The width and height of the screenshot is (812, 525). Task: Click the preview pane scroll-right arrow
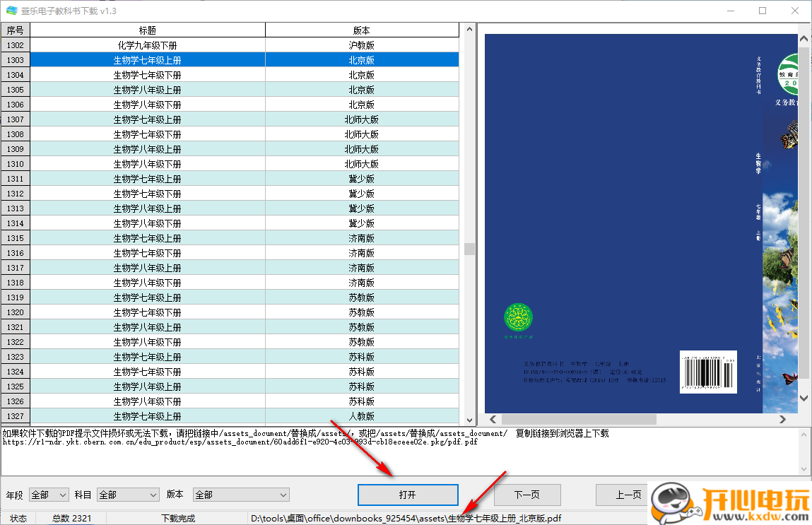(782, 419)
